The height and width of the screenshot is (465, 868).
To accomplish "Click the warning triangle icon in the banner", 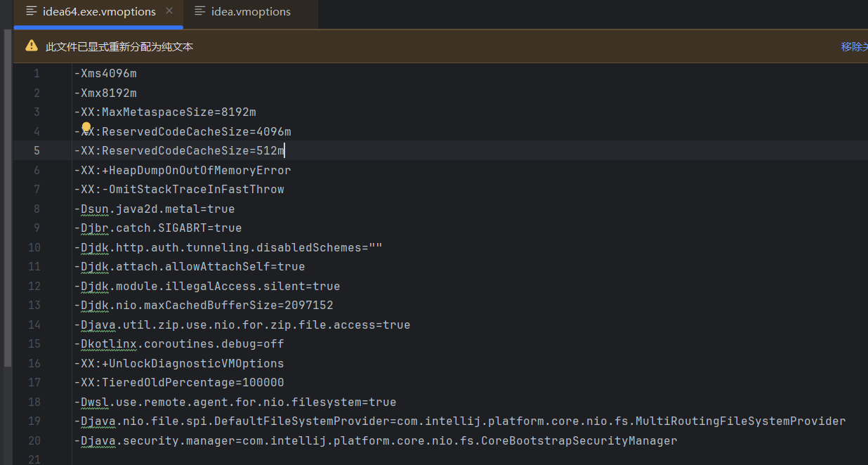I will 31,45.
